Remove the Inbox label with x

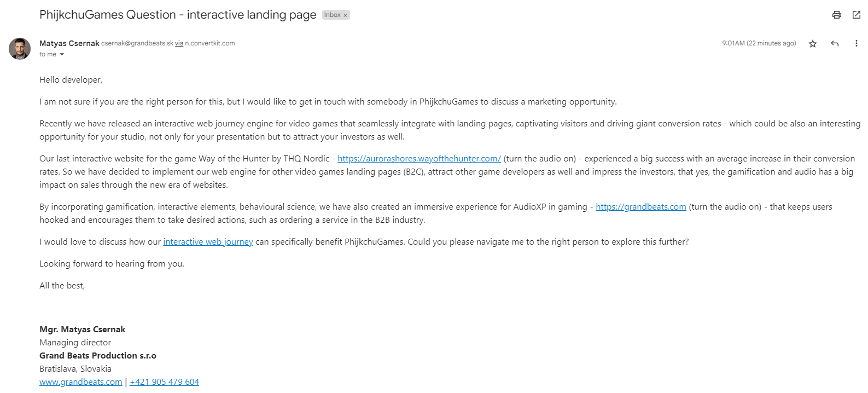pos(345,15)
